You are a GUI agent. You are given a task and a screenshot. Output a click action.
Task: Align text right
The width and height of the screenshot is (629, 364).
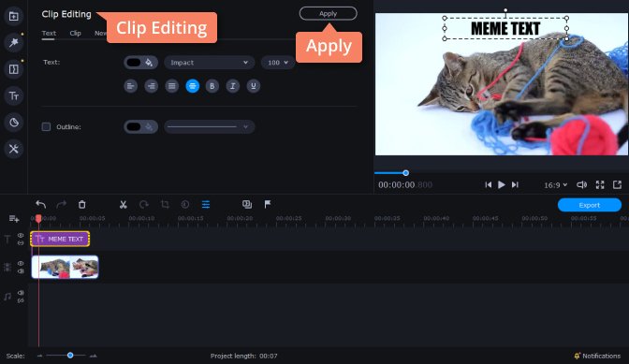(x=152, y=86)
